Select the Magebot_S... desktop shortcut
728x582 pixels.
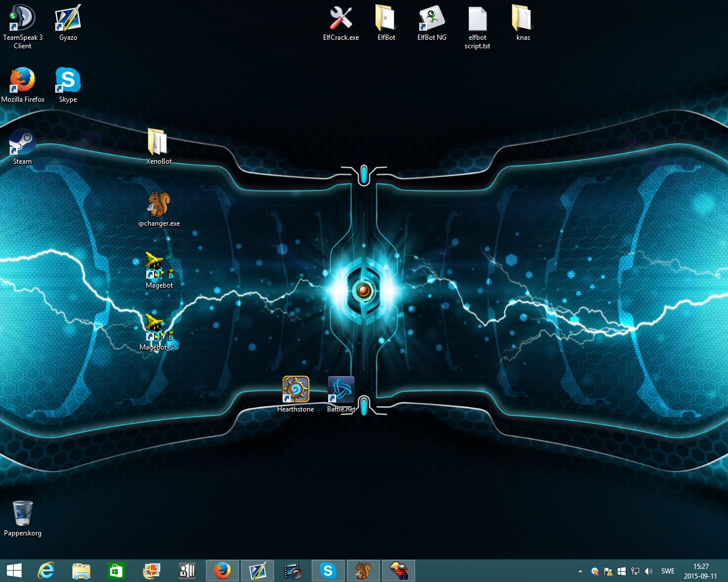(159, 332)
